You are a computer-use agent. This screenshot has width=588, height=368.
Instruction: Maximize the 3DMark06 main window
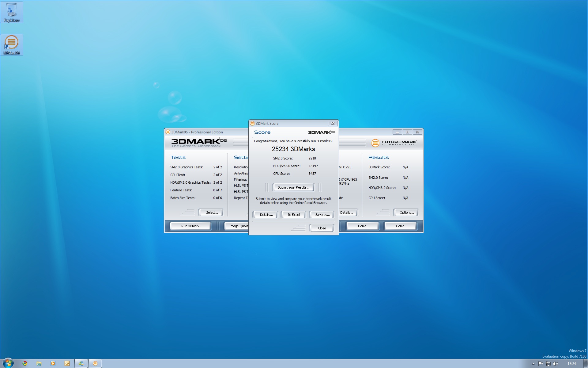[407, 132]
